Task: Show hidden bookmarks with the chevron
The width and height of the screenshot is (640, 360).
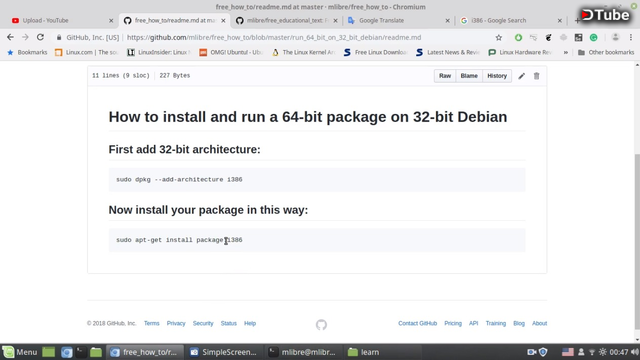Action: tap(566, 52)
